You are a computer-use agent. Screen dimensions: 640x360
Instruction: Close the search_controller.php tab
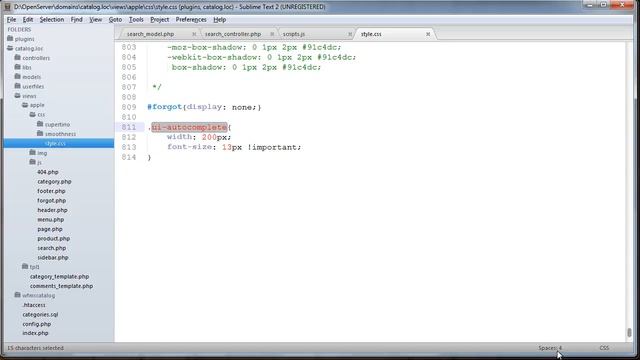pos(272,34)
